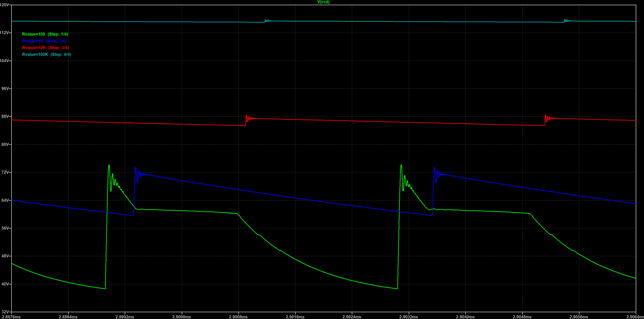This screenshot has width=644, height=319.
Task: Select the Rvalue=100 step legend entry
Action: (x=45, y=34)
